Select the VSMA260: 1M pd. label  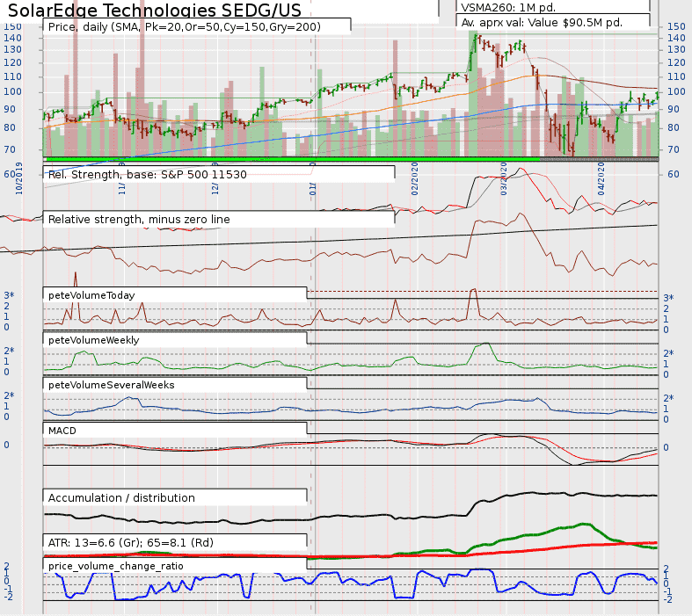click(508, 8)
